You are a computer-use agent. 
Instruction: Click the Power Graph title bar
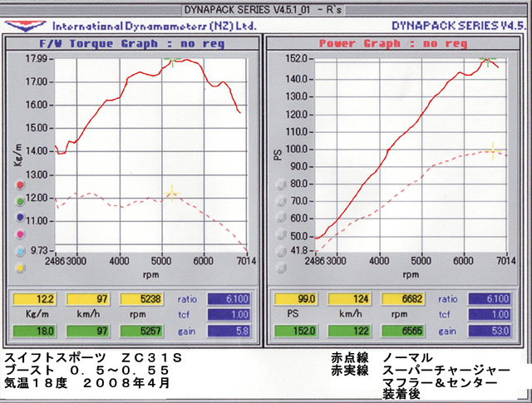click(x=393, y=44)
